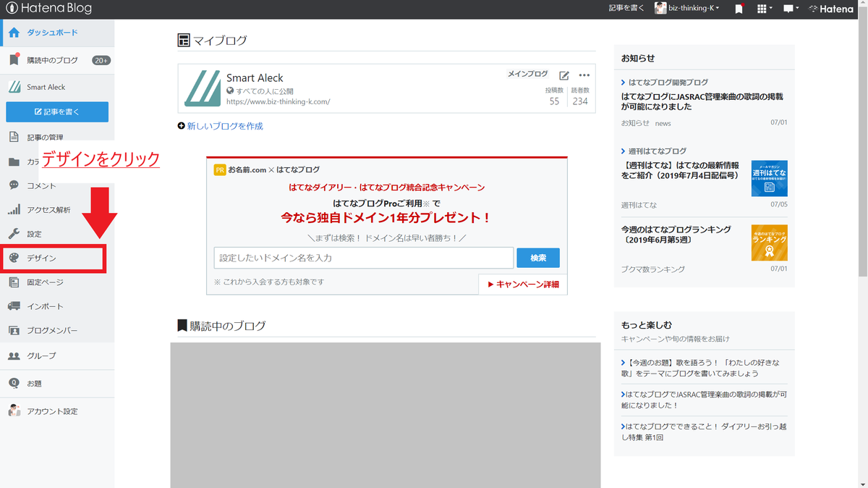
Task: Open アカウント設定 in the sidebar
Action: pyautogui.click(x=57, y=411)
